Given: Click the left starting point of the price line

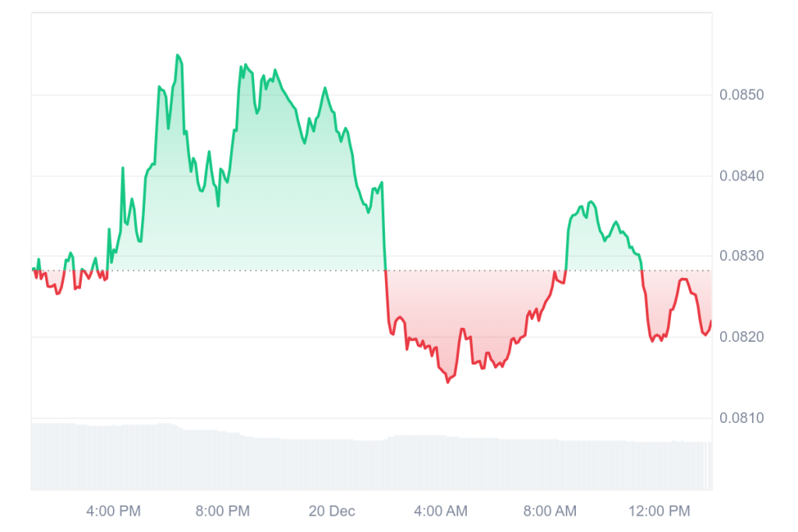Looking at the screenshot, I should click(33, 269).
